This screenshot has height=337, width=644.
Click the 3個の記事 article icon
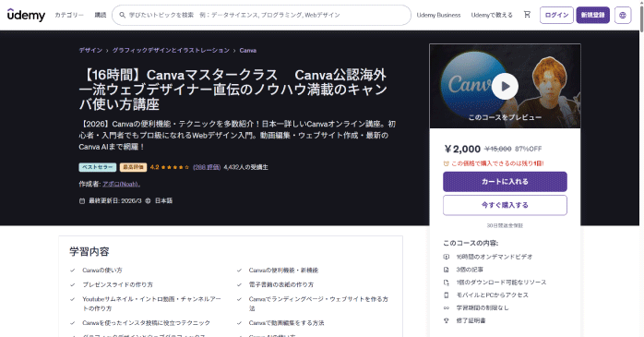point(446,270)
